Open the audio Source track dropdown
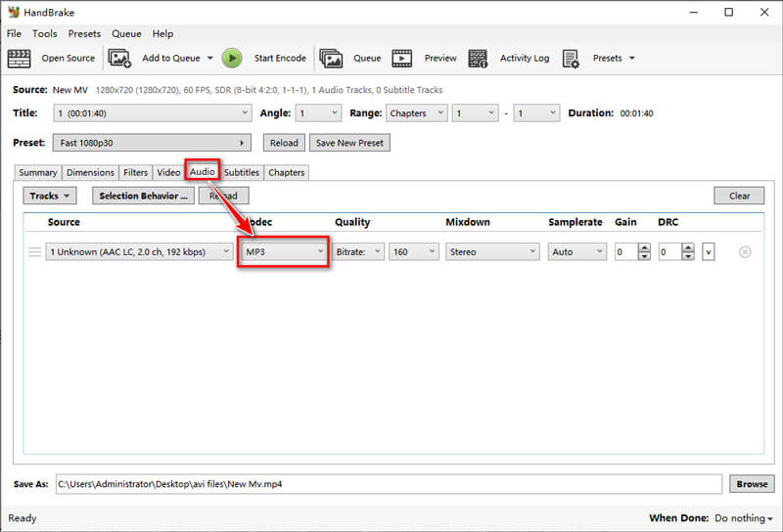 139,252
